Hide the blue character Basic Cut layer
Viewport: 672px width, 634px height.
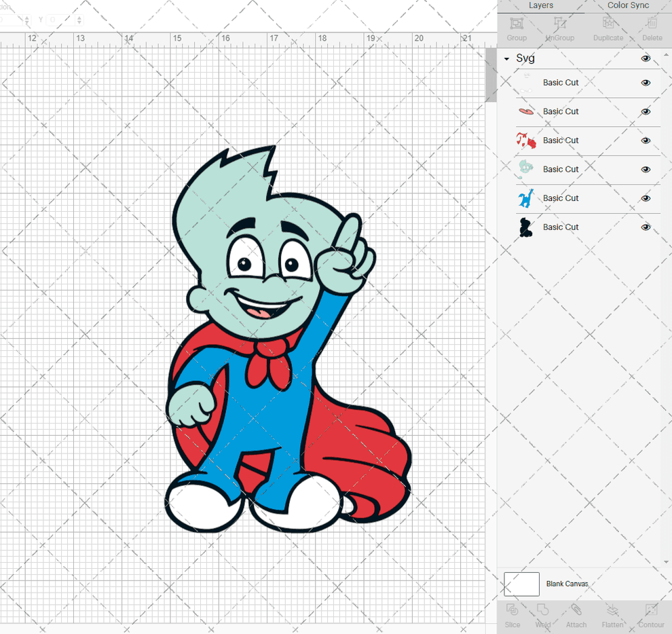pyautogui.click(x=645, y=198)
